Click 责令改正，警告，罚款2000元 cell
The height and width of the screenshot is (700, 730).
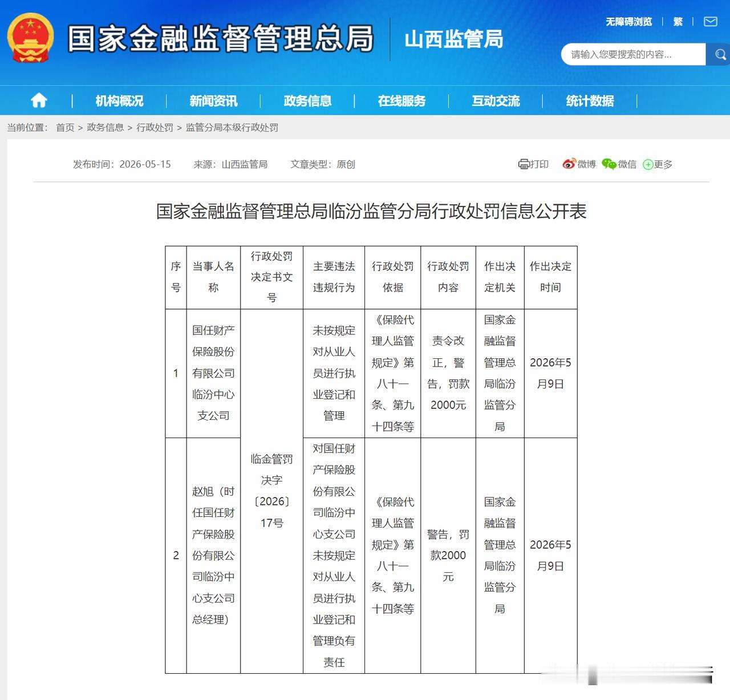(x=448, y=373)
